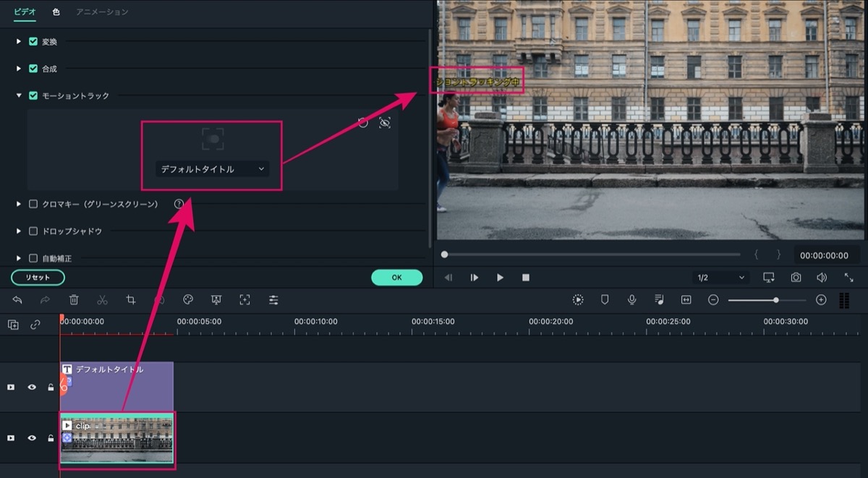868x478 pixels.
Task: Toggle visibility eye of デフォルトタイトル track
Action: tap(32, 387)
